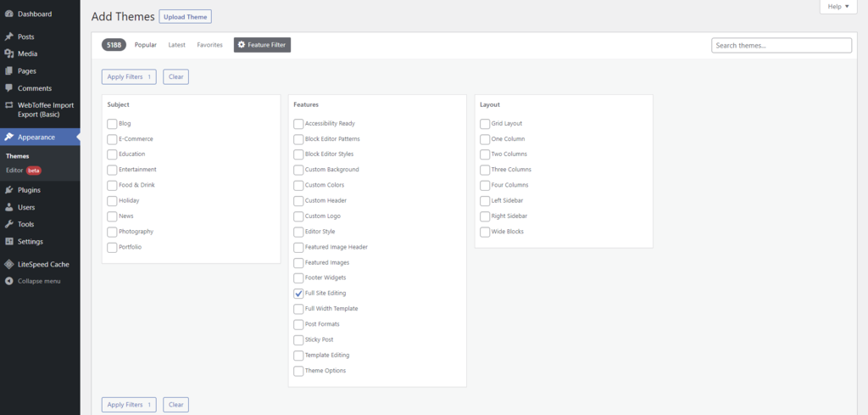Viewport: 868px width, 415px height.
Task: Click the Comments bubble icon
Action: point(8,88)
